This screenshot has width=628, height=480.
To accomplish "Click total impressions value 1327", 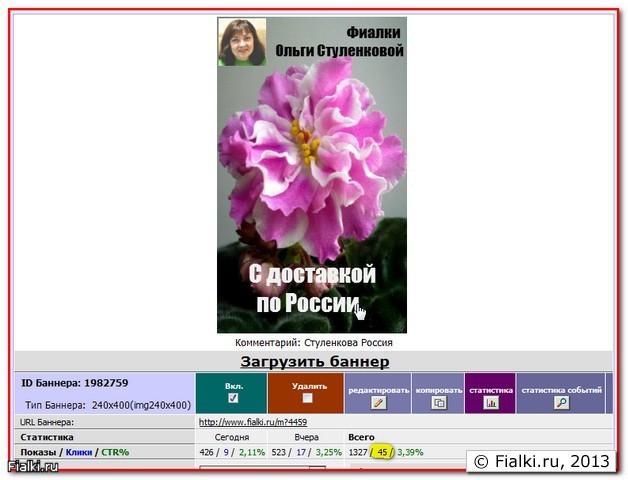I will pos(358,452).
